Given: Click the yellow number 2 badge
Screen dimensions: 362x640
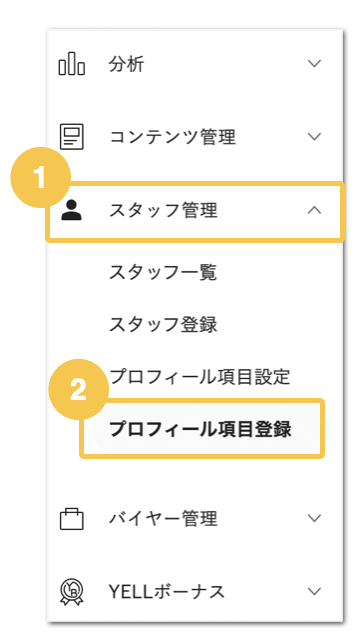Looking at the screenshot, I should pos(79,389).
